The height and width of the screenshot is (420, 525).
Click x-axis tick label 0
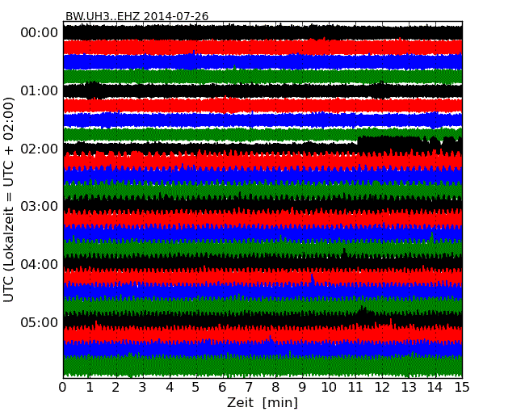63,388
